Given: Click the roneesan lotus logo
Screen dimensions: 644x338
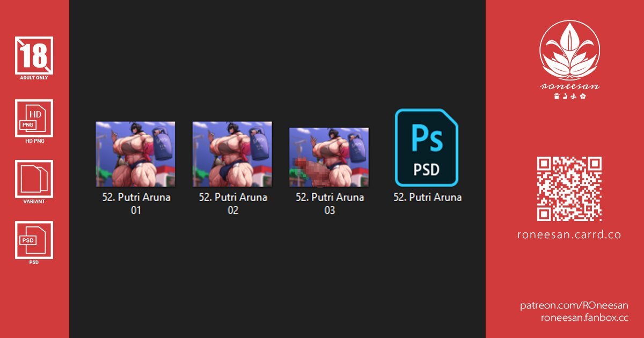Looking at the screenshot, I should 569,50.
